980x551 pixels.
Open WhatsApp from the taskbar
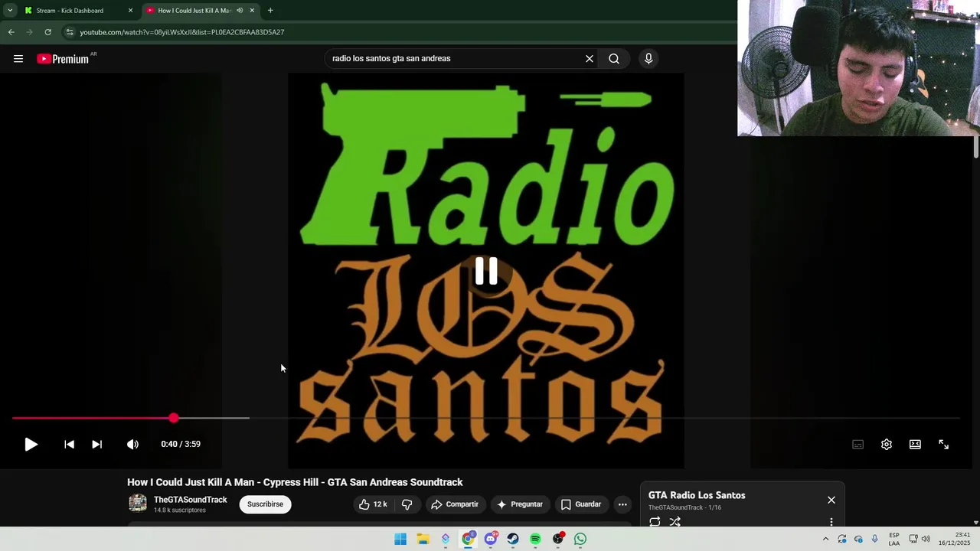coord(580,540)
